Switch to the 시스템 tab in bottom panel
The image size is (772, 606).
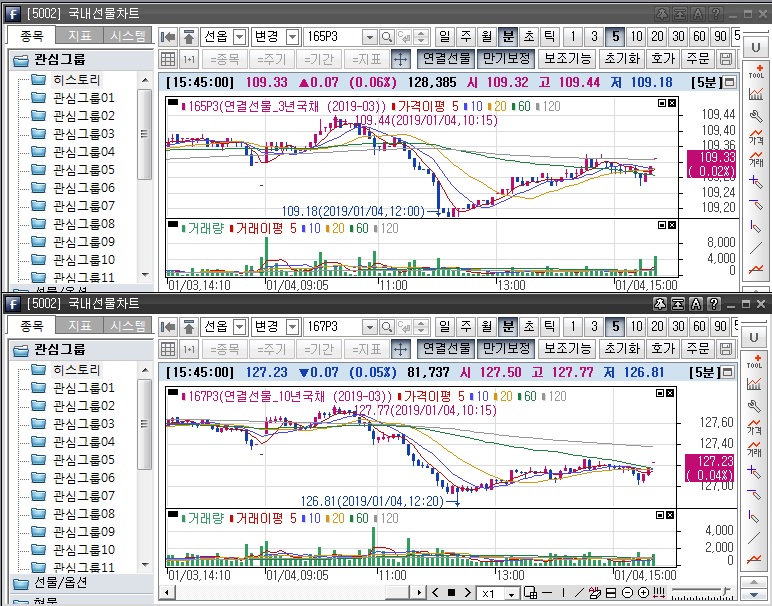pyautogui.click(x=128, y=325)
